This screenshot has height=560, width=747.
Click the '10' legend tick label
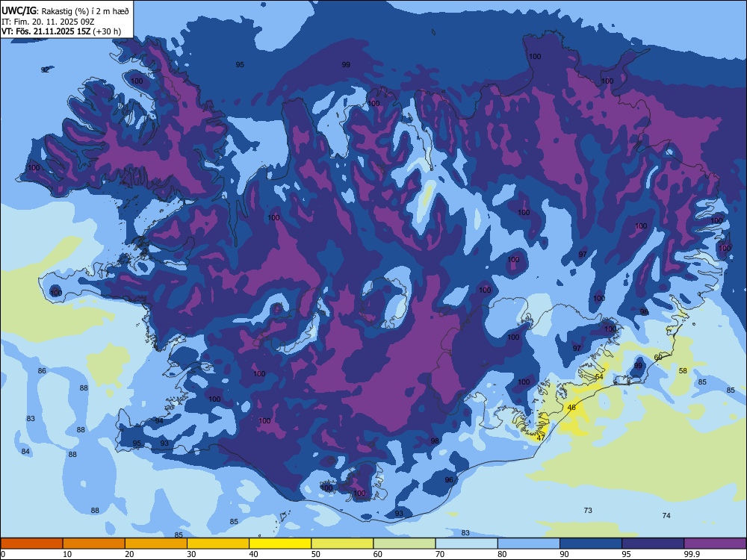click(67, 554)
